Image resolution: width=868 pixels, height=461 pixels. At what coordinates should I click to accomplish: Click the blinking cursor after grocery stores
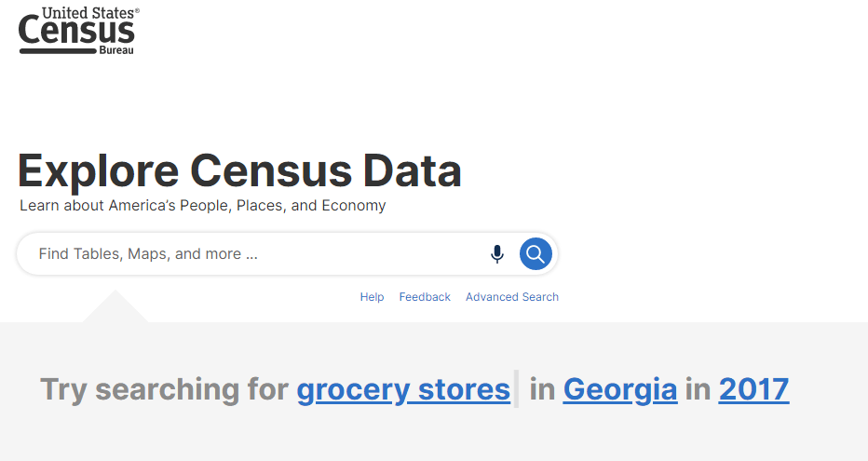(517, 389)
